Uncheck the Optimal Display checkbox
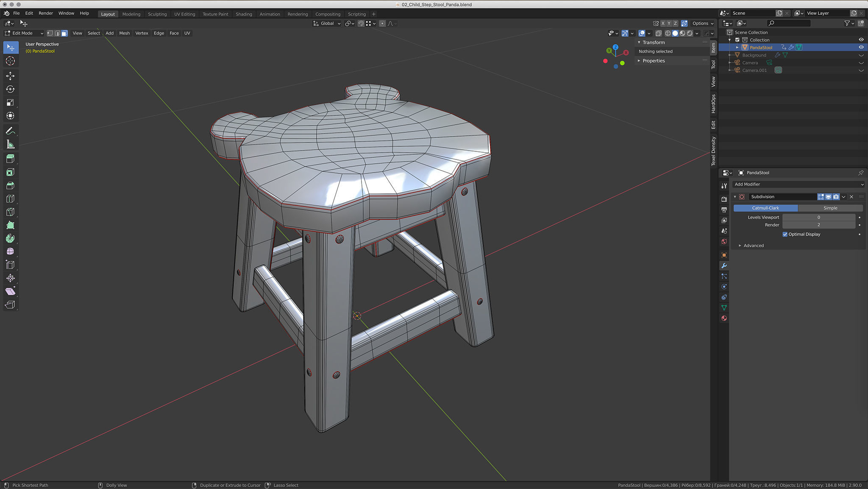868x489 pixels. pyautogui.click(x=785, y=234)
